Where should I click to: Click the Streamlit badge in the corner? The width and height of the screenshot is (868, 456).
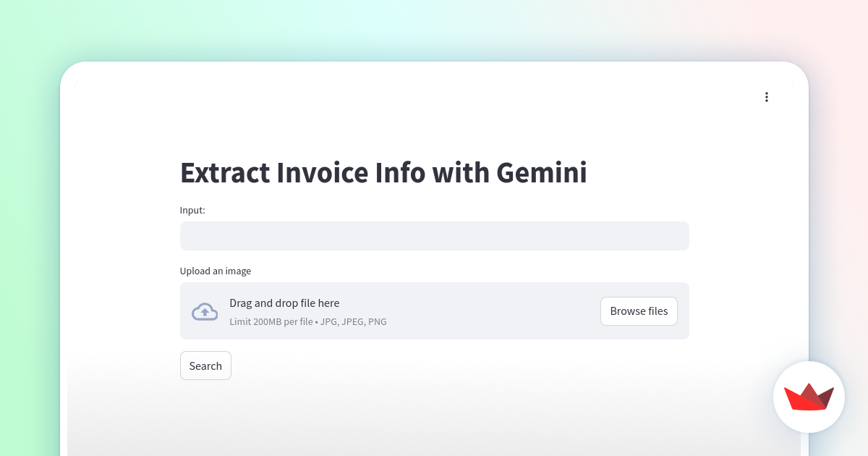[x=809, y=397]
